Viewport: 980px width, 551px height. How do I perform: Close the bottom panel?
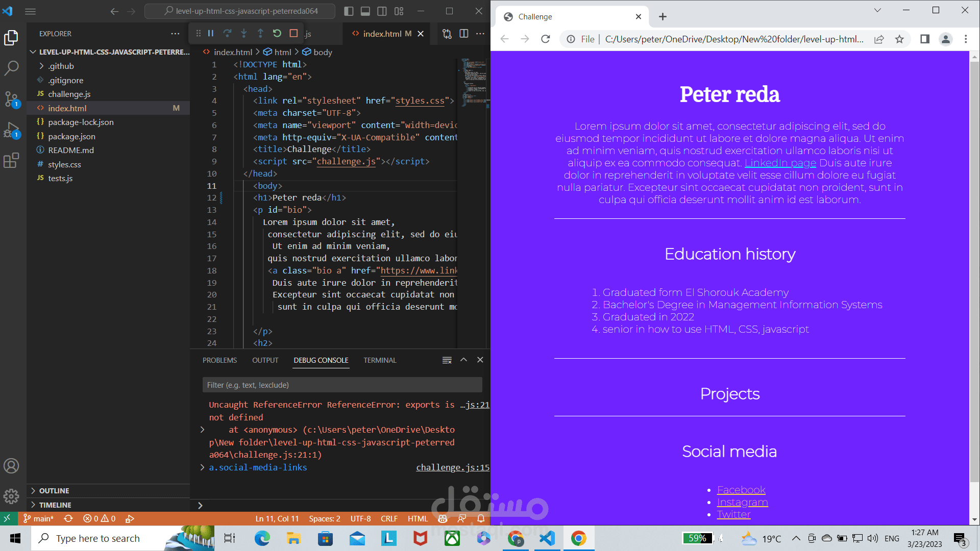pos(480,360)
